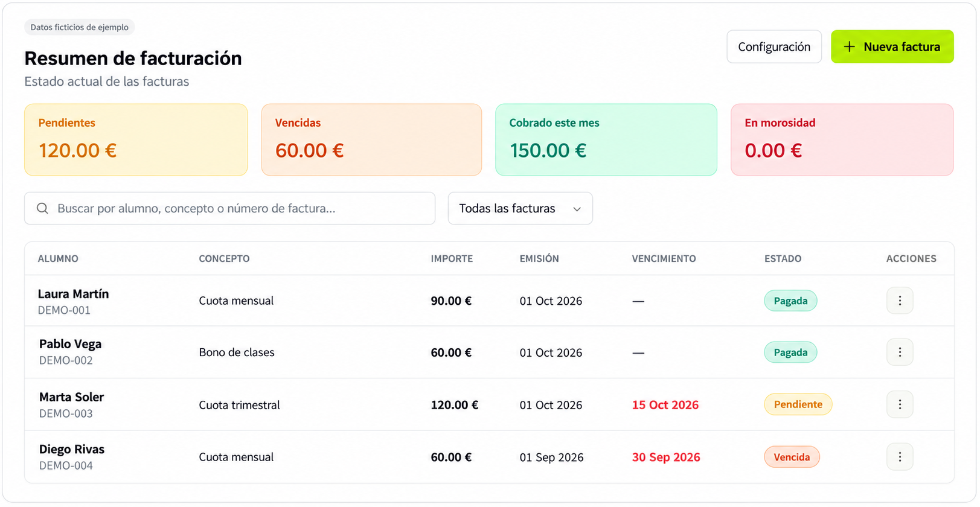Sort by the IMPORTE column header
The image size is (980, 507).
click(x=452, y=258)
